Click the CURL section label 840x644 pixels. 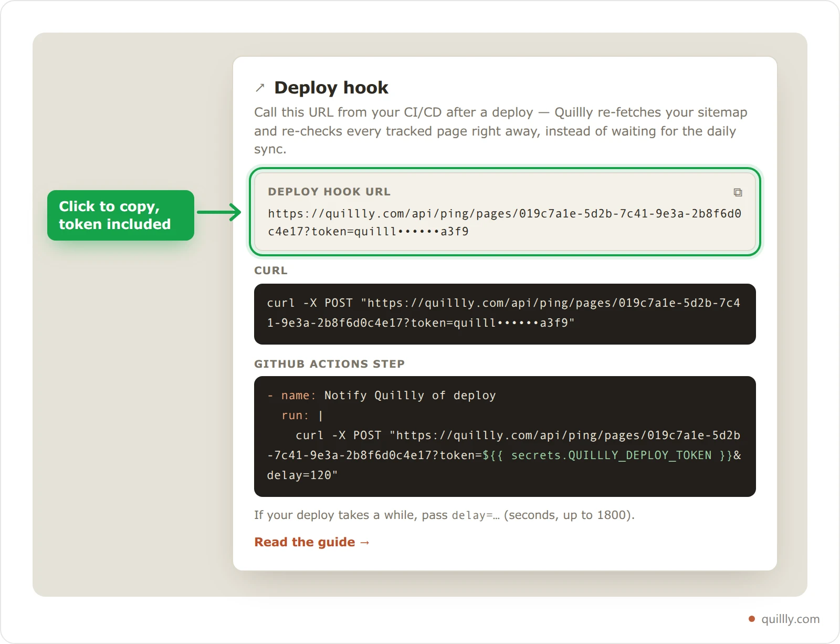tap(271, 271)
